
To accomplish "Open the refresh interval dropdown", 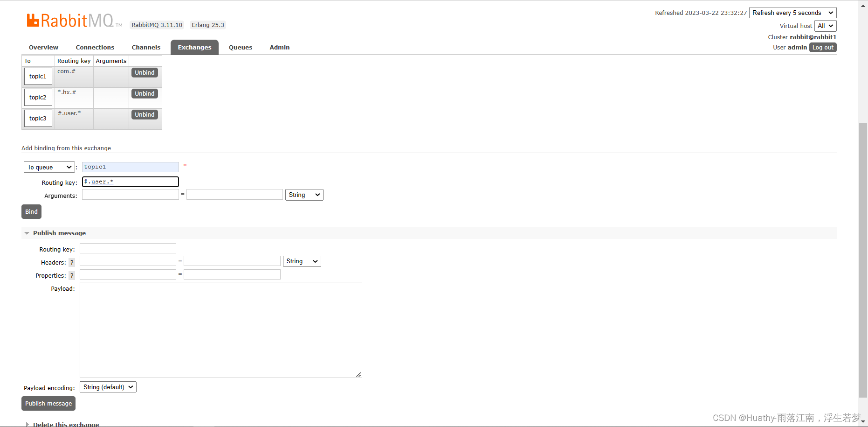I will pyautogui.click(x=792, y=13).
